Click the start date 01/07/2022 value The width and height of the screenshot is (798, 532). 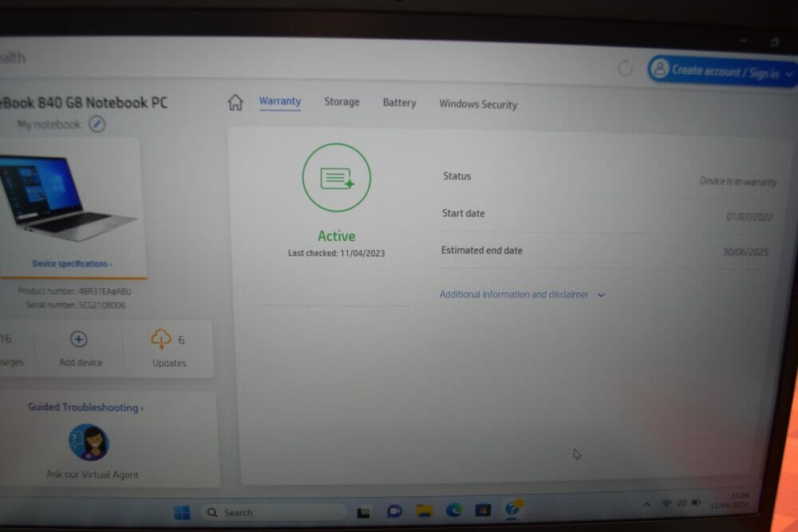point(749,217)
